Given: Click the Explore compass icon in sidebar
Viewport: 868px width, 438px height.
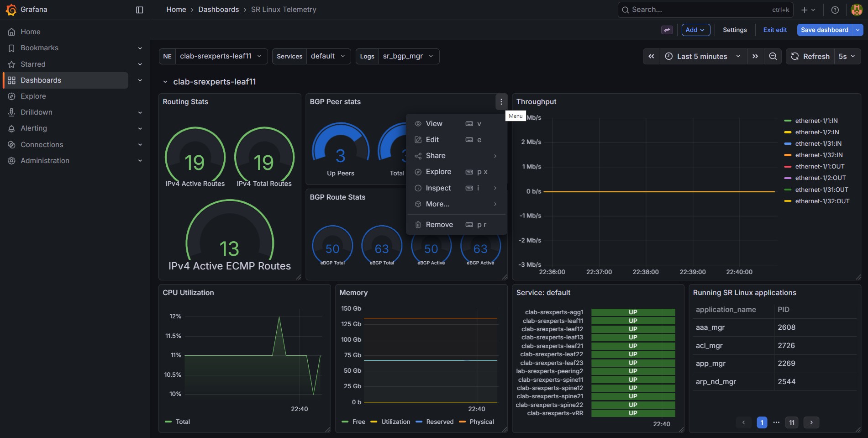Looking at the screenshot, I should 12,96.
